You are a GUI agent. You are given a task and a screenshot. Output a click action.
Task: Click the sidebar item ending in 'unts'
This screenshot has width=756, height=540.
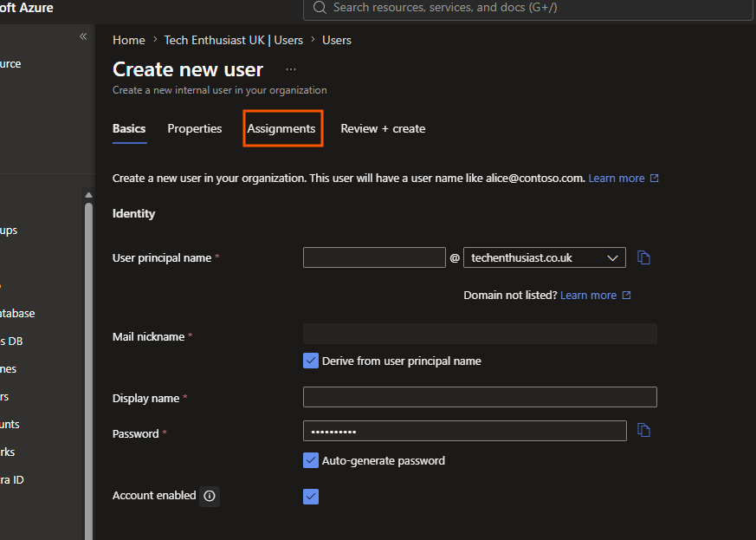point(10,425)
